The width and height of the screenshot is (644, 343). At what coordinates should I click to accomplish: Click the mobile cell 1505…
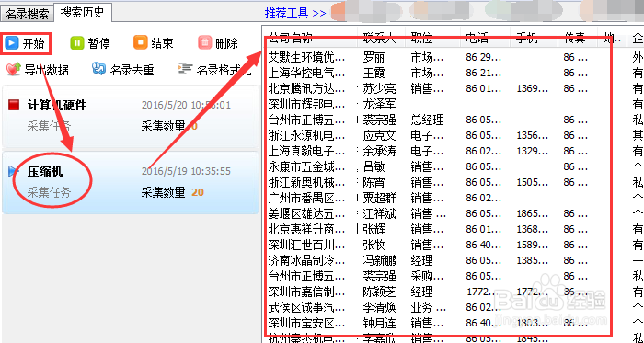pos(532,182)
